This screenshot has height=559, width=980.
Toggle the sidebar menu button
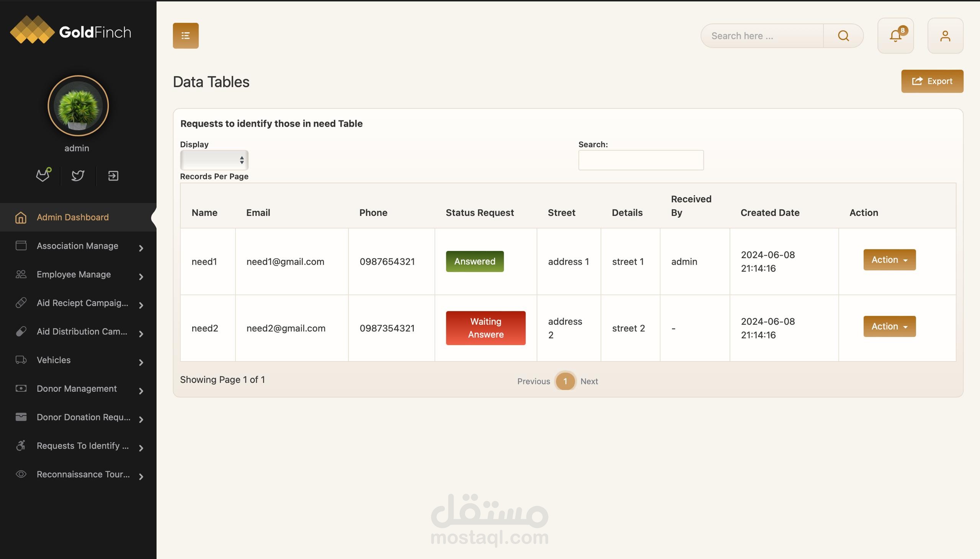pyautogui.click(x=186, y=36)
